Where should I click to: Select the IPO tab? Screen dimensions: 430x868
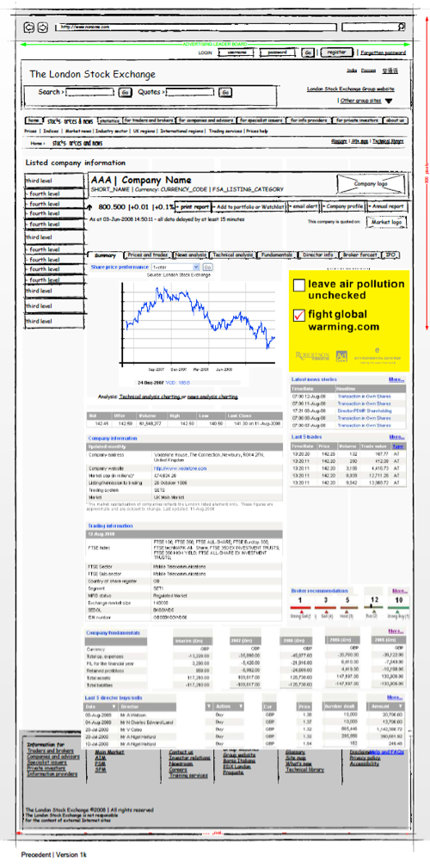390,255
